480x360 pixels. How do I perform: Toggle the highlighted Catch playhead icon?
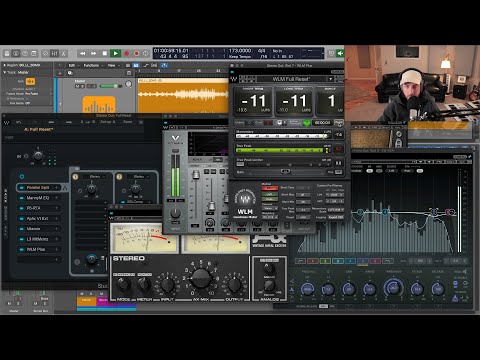point(164,65)
